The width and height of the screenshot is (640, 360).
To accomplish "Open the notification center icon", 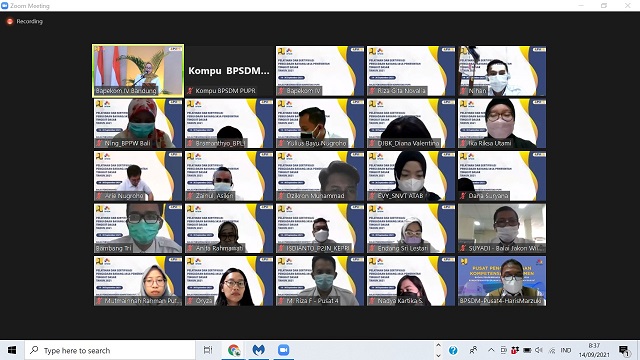I will click(623, 350).
